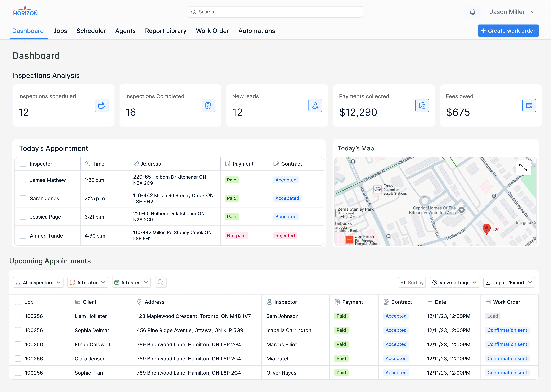The width and height of the screenshot is (551, 392).
Task: Expand the All dates filter
Action: (131, 282)
